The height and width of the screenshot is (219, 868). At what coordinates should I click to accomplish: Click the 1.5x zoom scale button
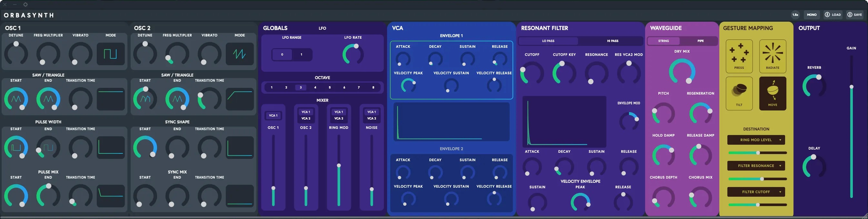[795, 15]
